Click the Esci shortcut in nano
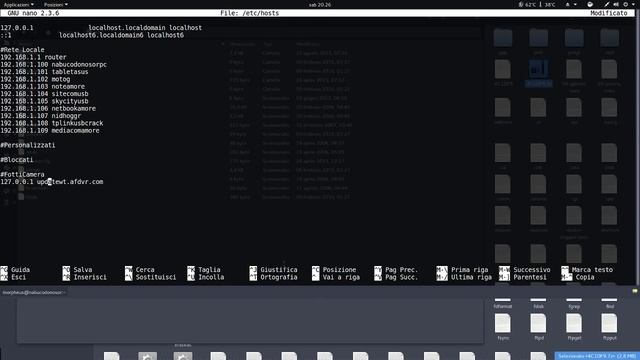 pos(13,277)
